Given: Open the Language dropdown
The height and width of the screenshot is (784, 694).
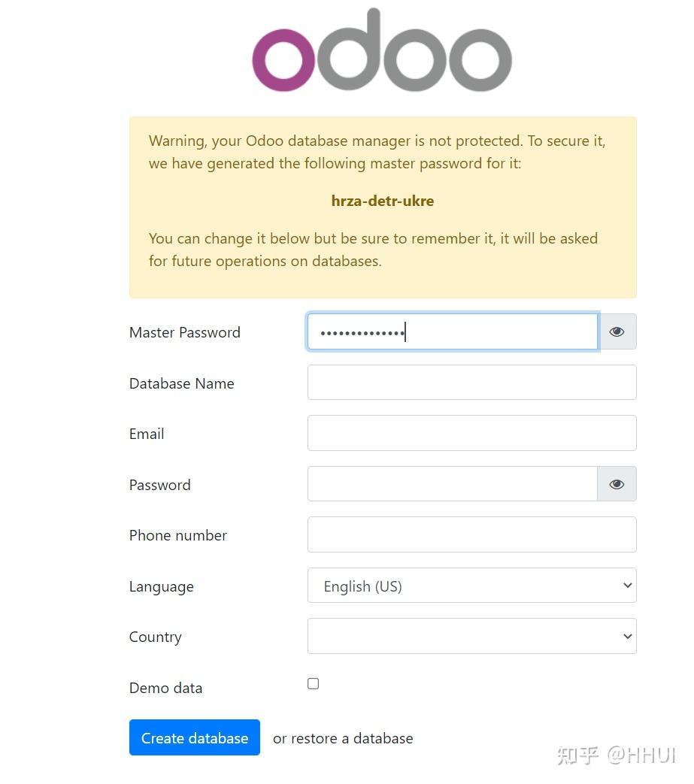Looking at the screenshot, I should tap(472, 586).
